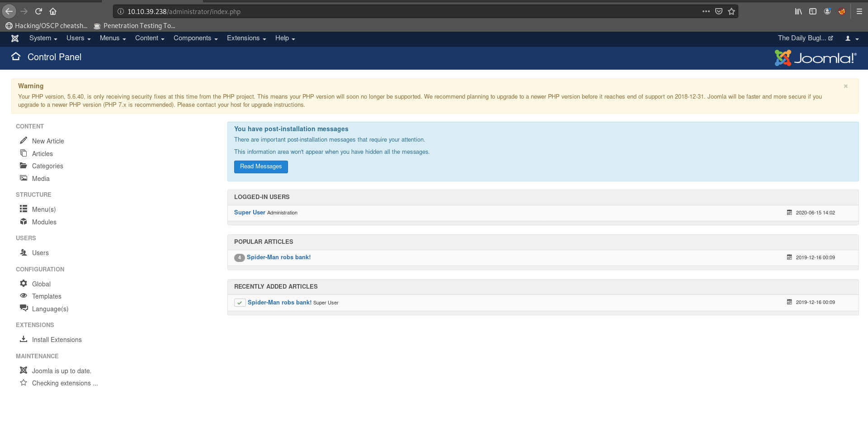Click the 2020-06-15 14:02 login date
This screenshot has height=423, width=868.
[815, 213]
